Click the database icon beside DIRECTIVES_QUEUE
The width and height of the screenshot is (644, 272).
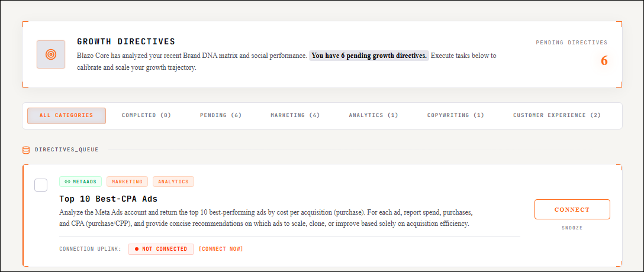(x=26, y=150)
